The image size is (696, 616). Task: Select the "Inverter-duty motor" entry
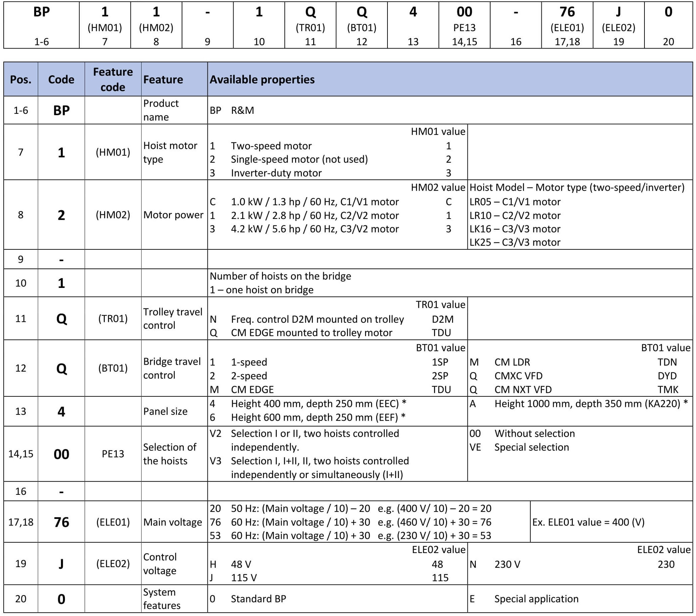coord(276,173)
